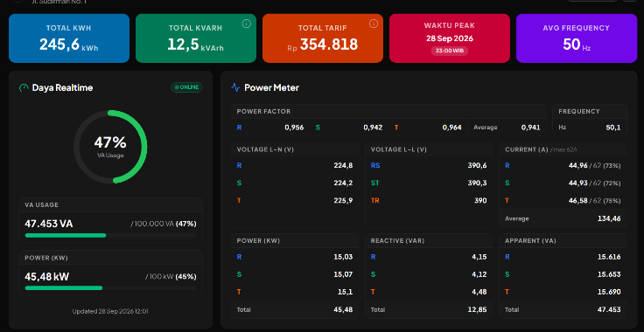Open the Total KVARH 12,5 kVArh card

click(196, 38)
